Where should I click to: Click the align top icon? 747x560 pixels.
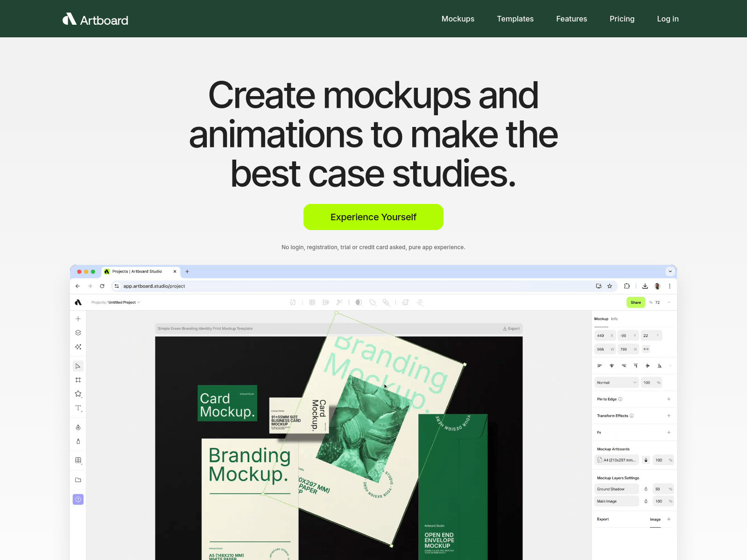pyautogui.click(x=635, y=366)
